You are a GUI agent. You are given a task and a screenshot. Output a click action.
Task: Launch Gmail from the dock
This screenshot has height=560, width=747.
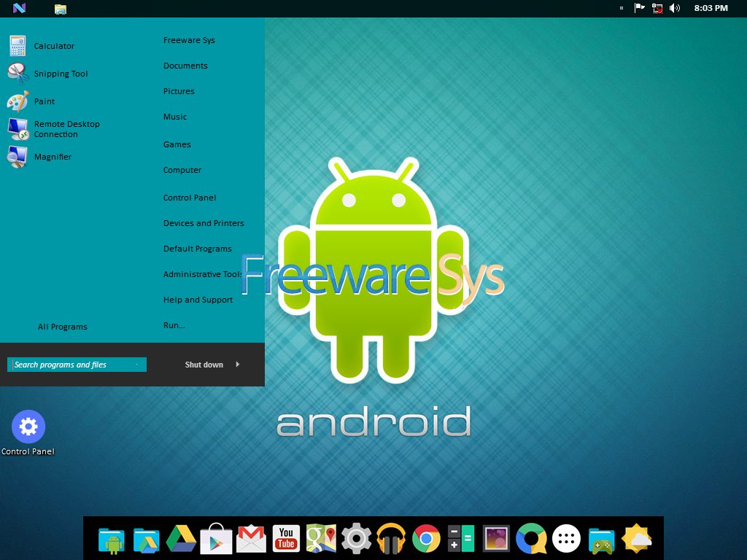[x=251, y=539]
